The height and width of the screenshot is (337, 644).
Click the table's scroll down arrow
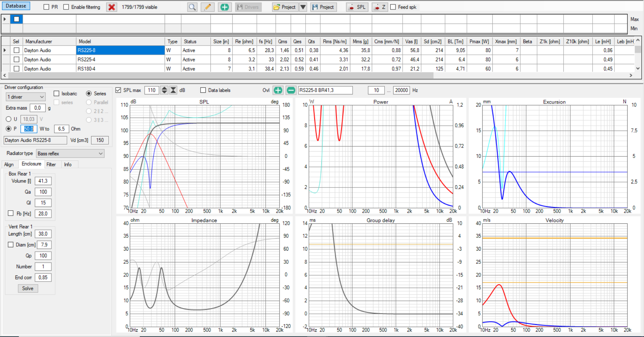638,69
